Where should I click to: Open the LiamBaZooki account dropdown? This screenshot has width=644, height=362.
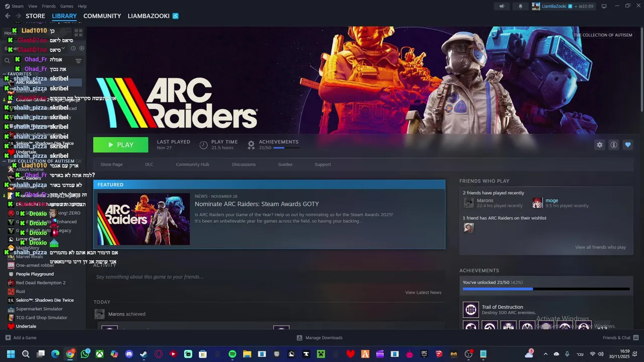click(x=562, y=6)
